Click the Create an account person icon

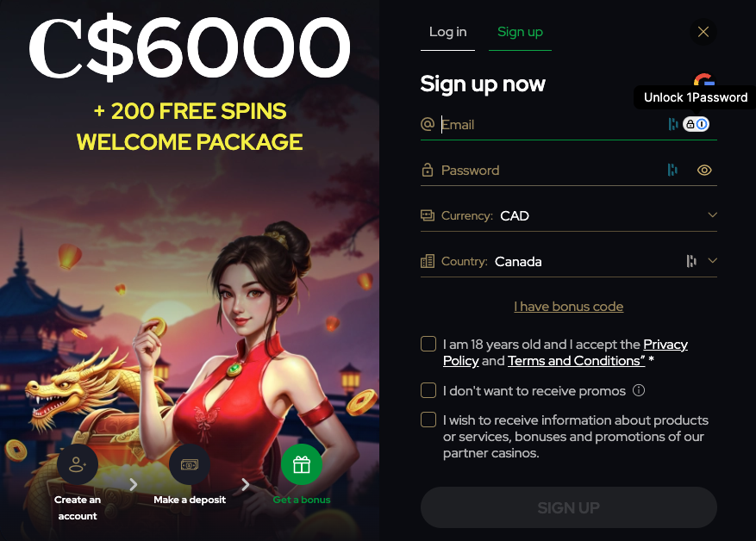[x=78, y=464]
